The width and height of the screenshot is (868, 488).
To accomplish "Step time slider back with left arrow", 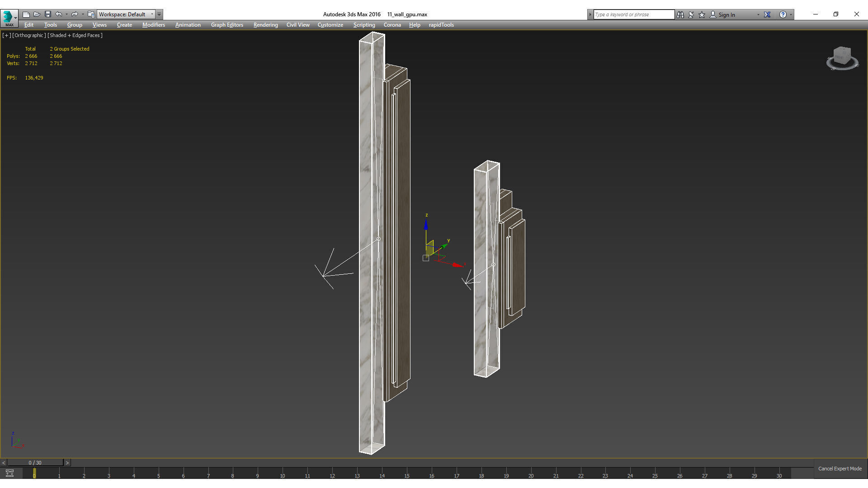I will tap(4, 463).
